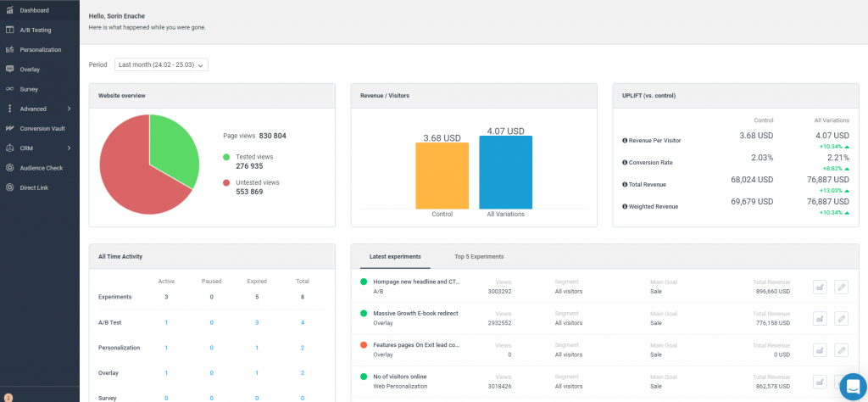
Task: Click the Dashboard icon in sidebar
Action: coord(9,10)
